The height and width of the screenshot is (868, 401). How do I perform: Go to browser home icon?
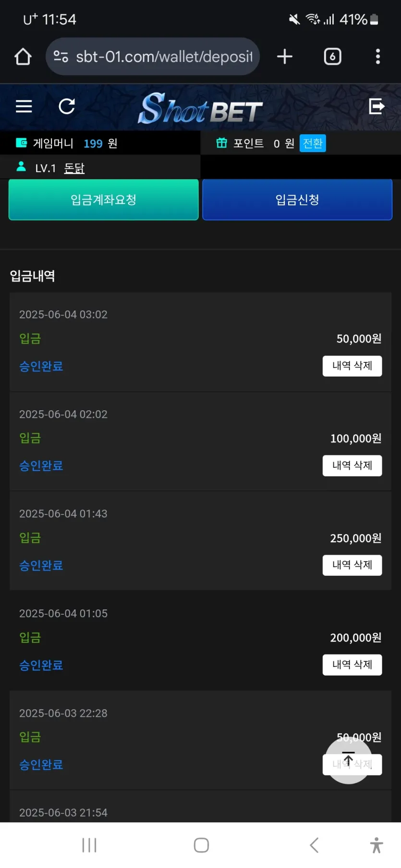(23, 57)
